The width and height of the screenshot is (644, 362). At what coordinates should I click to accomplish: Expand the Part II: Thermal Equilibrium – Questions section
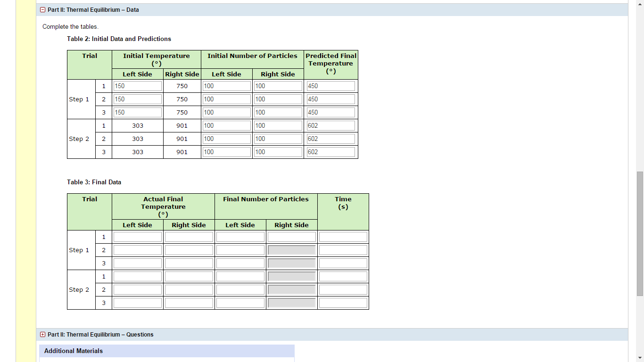tap(42, 335)
